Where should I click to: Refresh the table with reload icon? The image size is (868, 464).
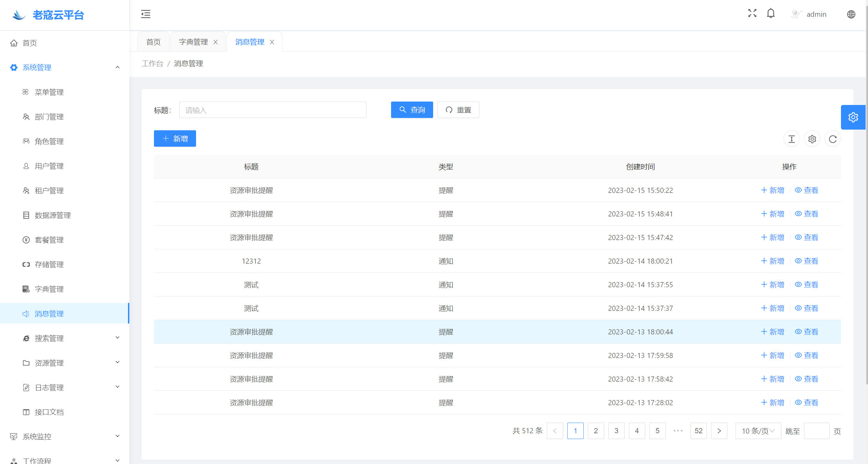point(832,139)
